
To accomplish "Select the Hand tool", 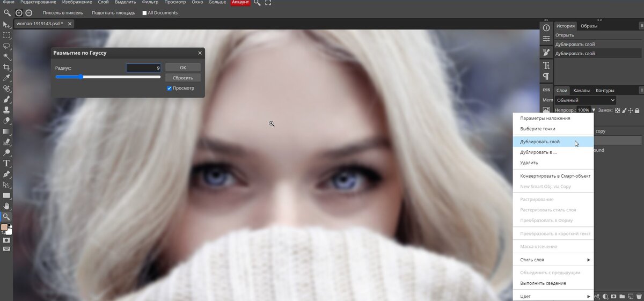I will 6,206.
